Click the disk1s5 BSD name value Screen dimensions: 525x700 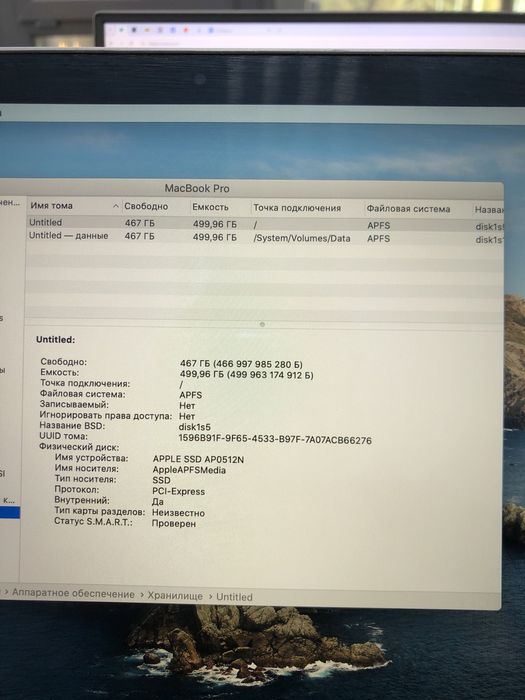195,427
